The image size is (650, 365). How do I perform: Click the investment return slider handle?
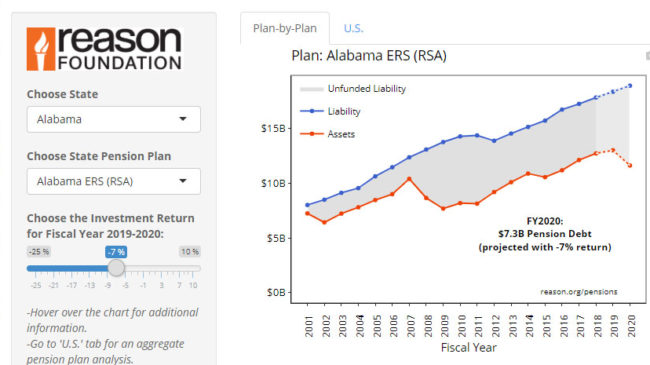click(116, 268)
